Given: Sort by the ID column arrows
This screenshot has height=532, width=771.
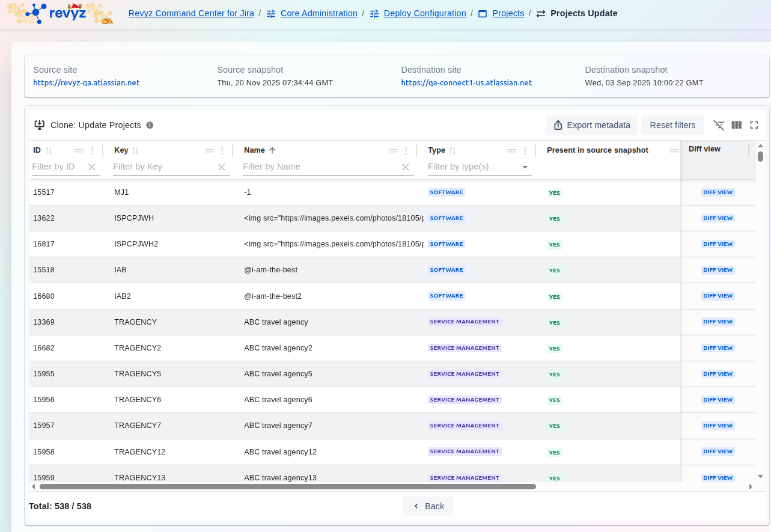Looking at the screenshot, I should (x=49, y=151).
